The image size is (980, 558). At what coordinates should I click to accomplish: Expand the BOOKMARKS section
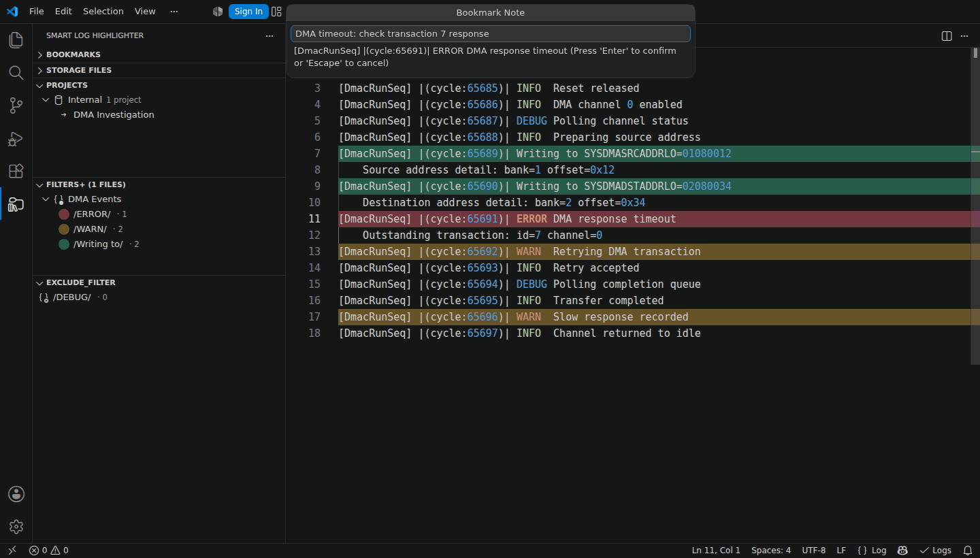coord(159,54)
